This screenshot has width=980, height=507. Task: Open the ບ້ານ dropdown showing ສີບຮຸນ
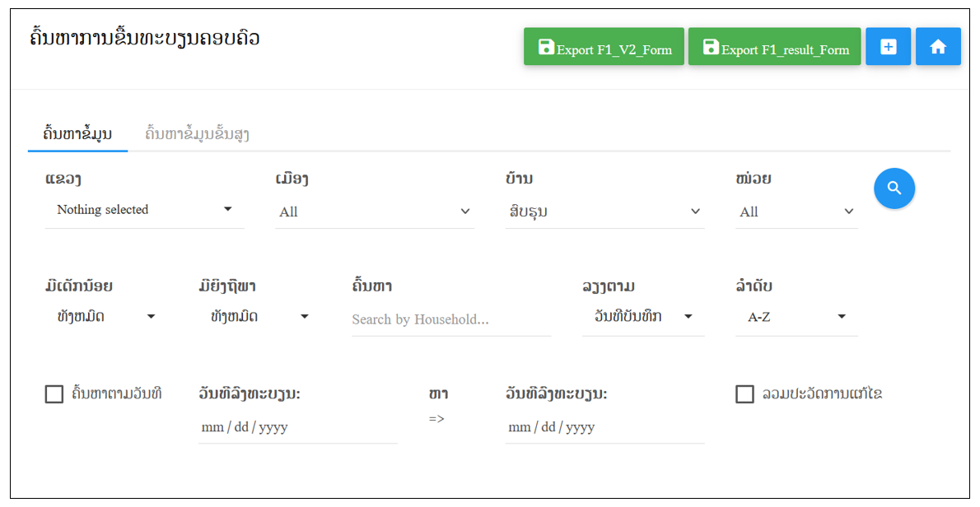point(605,212)
